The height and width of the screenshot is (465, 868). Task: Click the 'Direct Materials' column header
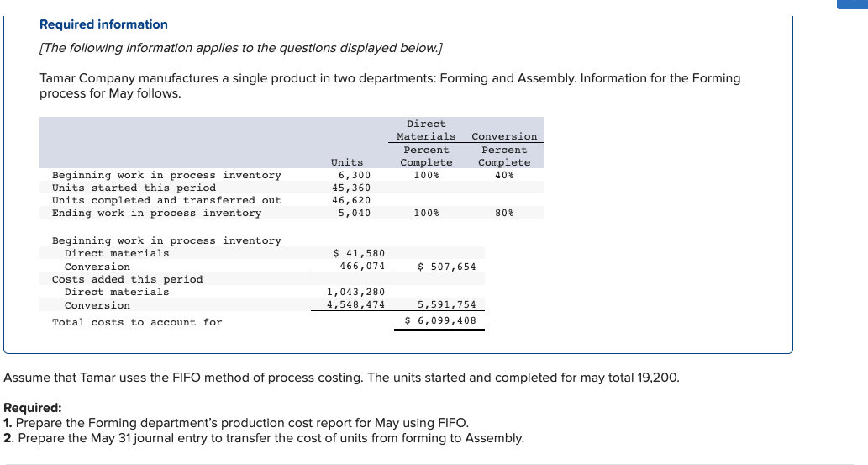(426, 130)
